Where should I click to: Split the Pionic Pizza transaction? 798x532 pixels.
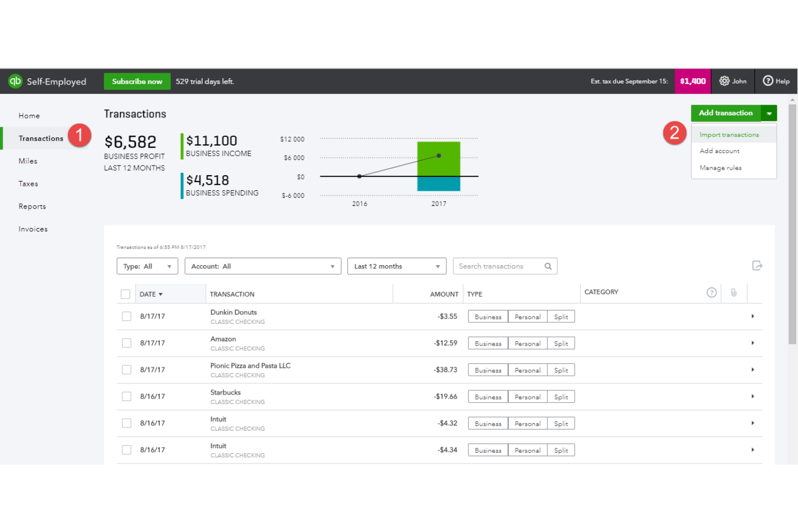561,370
